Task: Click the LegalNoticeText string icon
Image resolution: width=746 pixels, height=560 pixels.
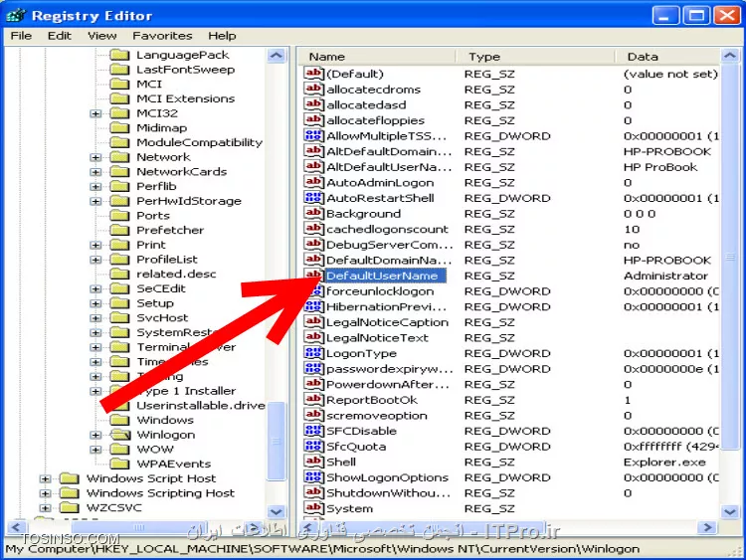Action: pyautogui.click(x=313, y=337)
